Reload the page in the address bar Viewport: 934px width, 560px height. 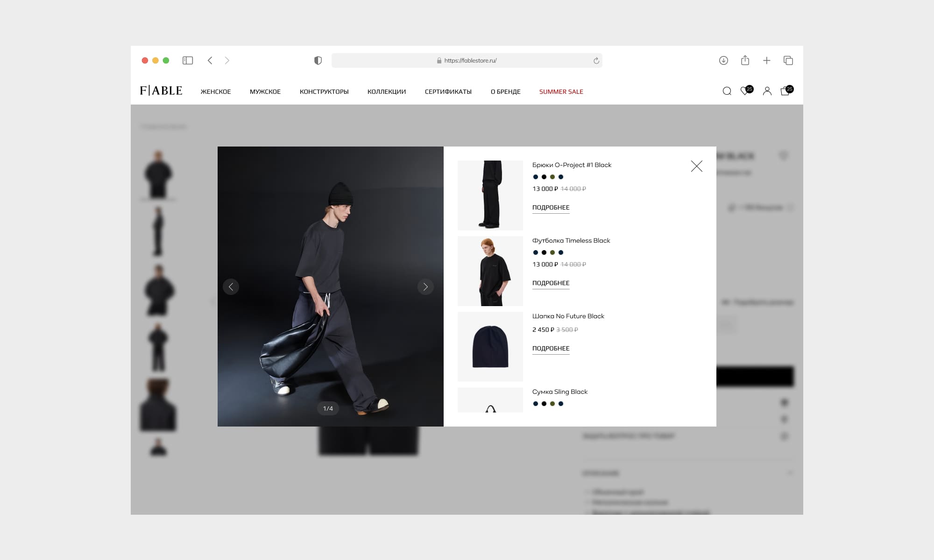[596, 61]
